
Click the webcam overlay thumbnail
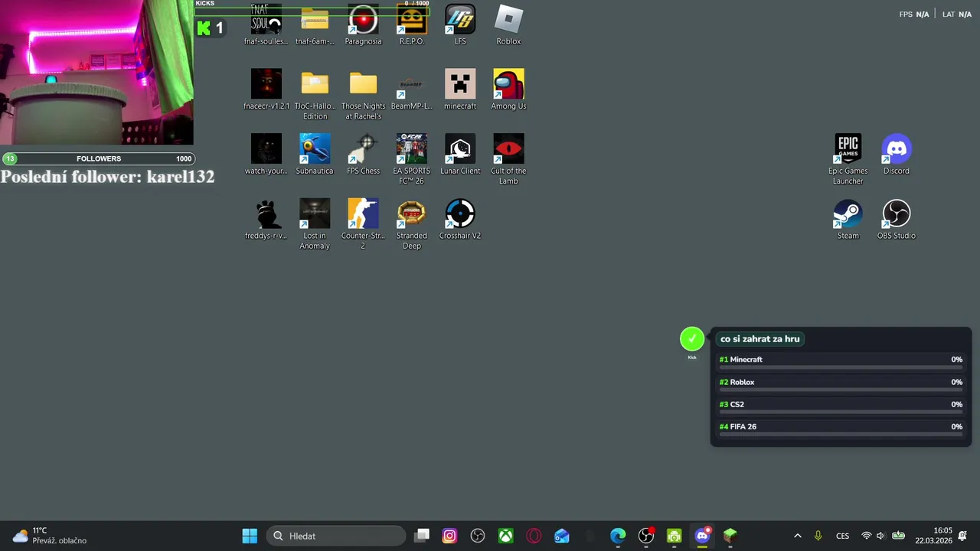click(96, 73)
